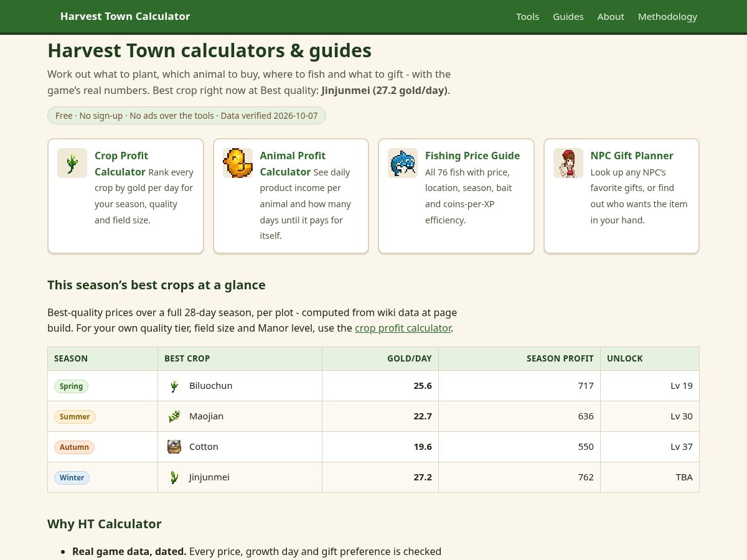This screenshot has height=560, width=747.
Task: Click the NPC Gift Planner character icon
Action: pos(568,163)
